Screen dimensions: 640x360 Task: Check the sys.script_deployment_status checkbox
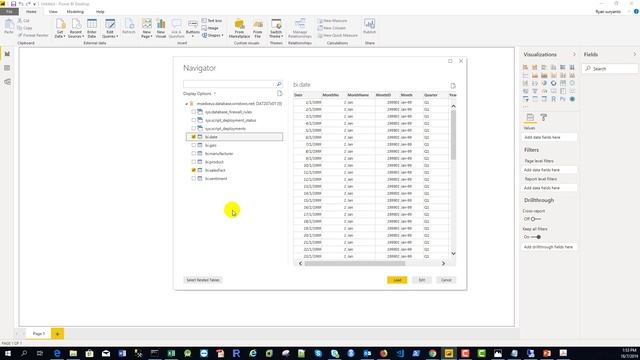coord(193,120)
